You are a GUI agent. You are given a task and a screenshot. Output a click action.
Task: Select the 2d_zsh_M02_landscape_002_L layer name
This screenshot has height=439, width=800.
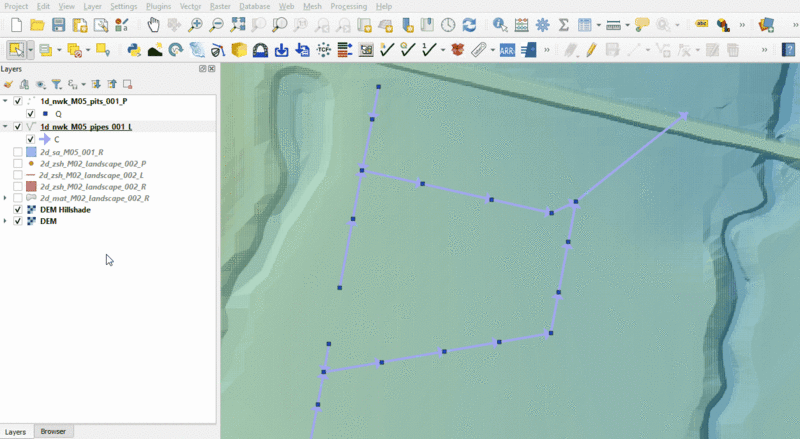(92, 175)
